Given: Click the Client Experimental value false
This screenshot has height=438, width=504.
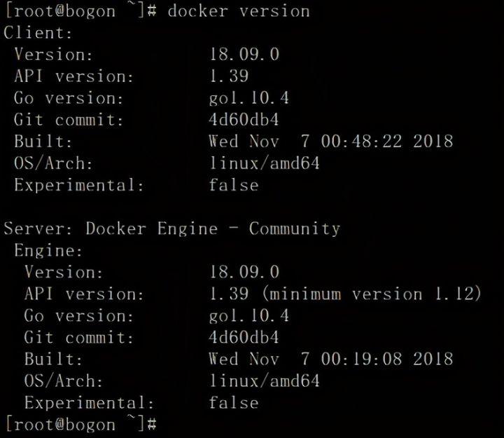Looking at the screenshot, I should [x=233, y=185].
